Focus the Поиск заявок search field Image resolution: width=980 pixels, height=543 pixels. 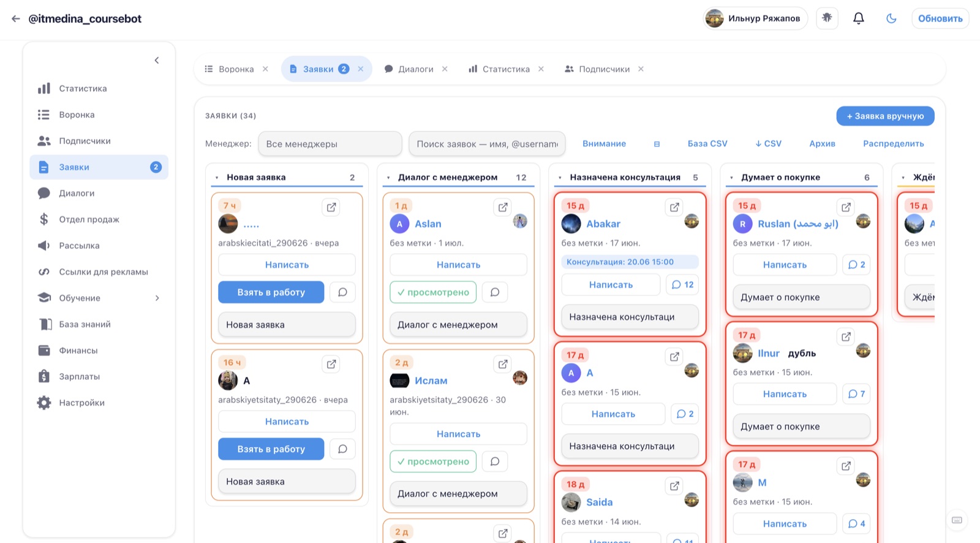point(487,144)
